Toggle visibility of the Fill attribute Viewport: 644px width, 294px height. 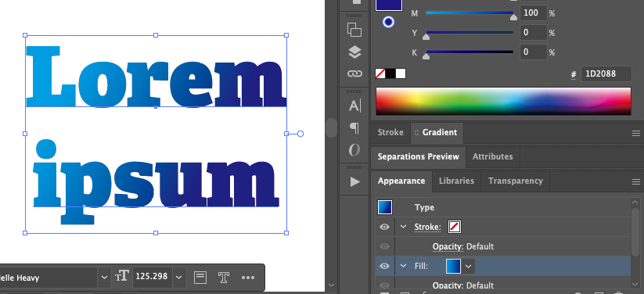pyautogui.click(x=384, y=266)
